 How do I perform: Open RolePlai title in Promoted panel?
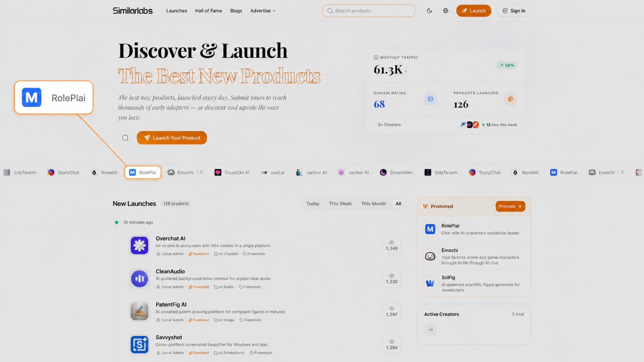(x=450, y=226)
